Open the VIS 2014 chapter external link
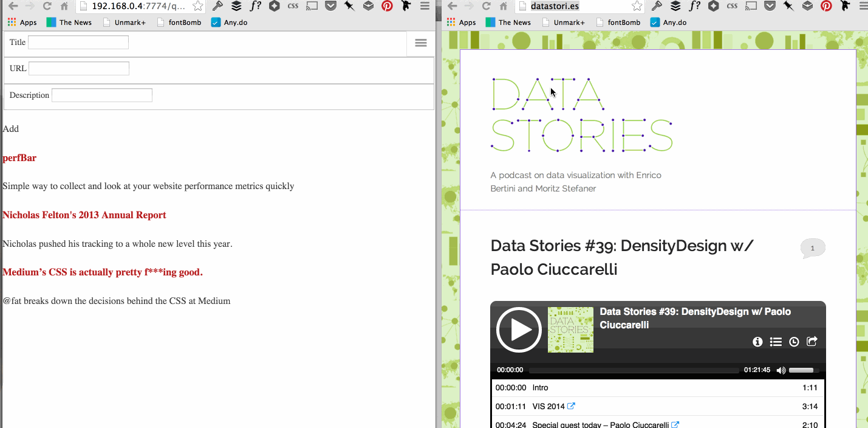The width and height of the screenshot is (868, 428). [571, 406]
